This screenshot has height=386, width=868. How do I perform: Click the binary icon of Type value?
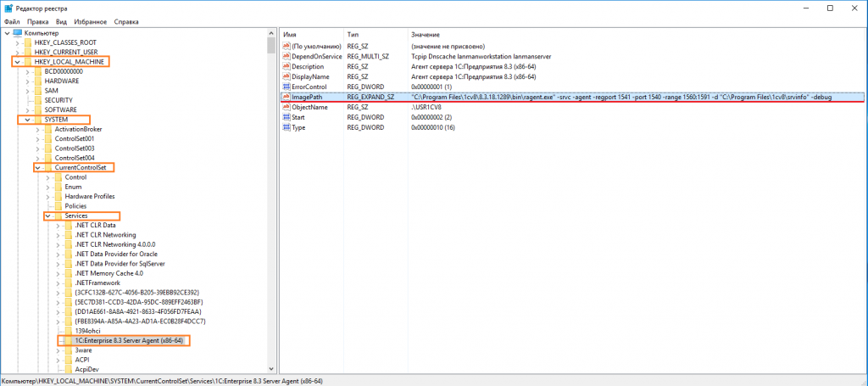[x=287, y=127]
